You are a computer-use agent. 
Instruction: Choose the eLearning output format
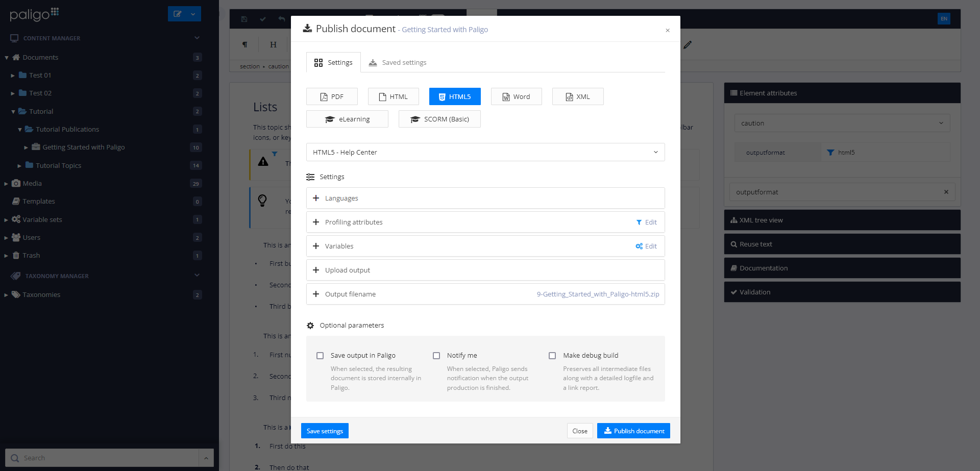coord(347,119)
